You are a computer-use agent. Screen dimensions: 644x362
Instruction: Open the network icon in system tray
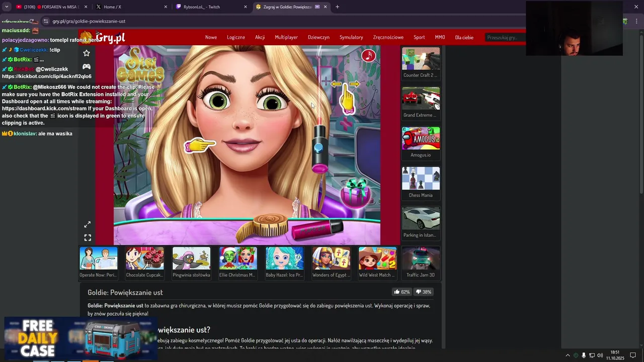pos(592,355)
